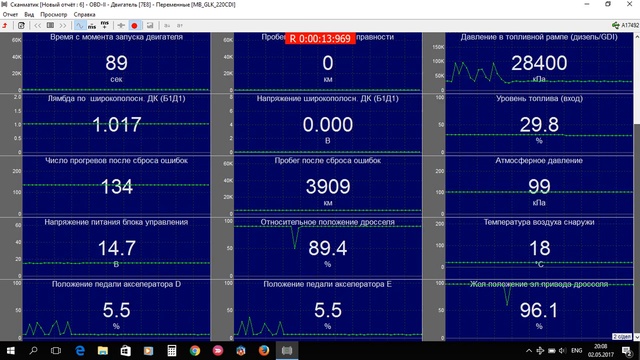The height and width of the screenshot is (360, 640).
Task: Click the lambda value 1.017
Action: point(117,124)
